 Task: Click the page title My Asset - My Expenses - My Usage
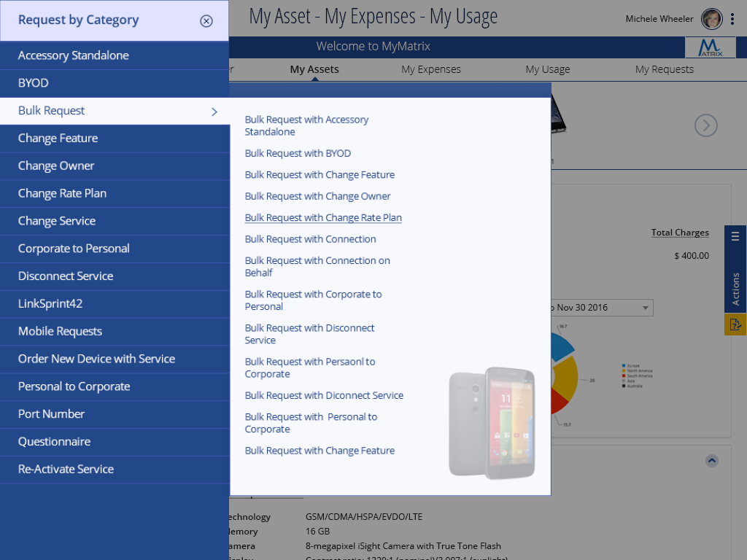(x=373, y=17)
